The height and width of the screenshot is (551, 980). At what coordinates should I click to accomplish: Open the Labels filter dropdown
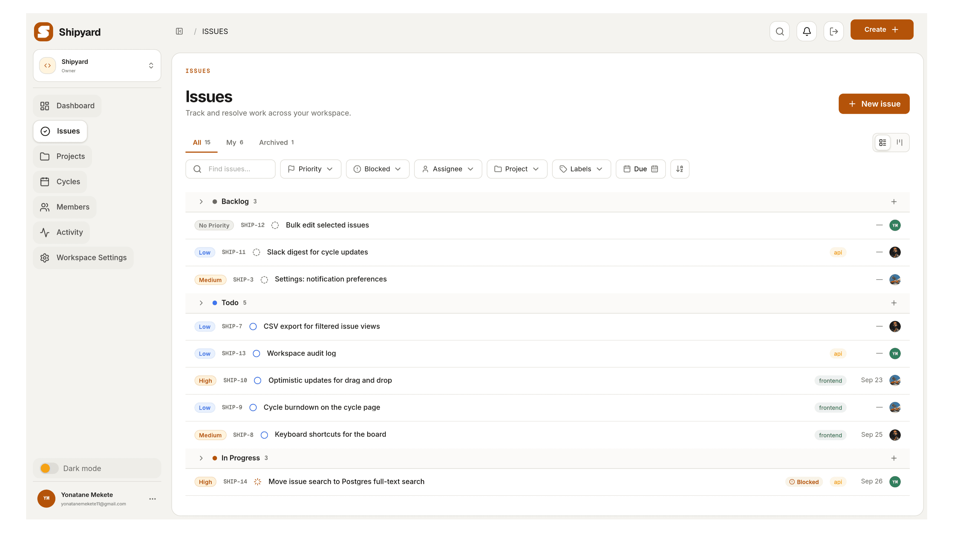pyautogui.click(x=581, y=169)
